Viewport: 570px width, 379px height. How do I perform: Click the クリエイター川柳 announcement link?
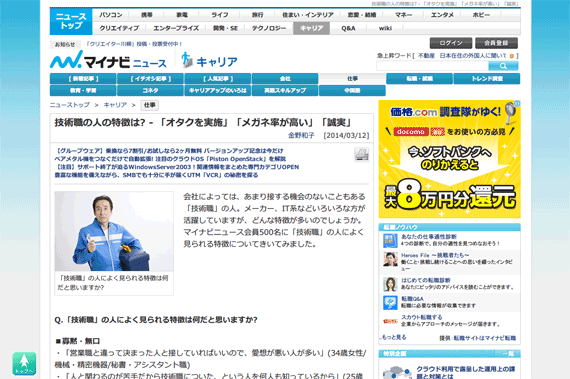(x=134, y=44)
